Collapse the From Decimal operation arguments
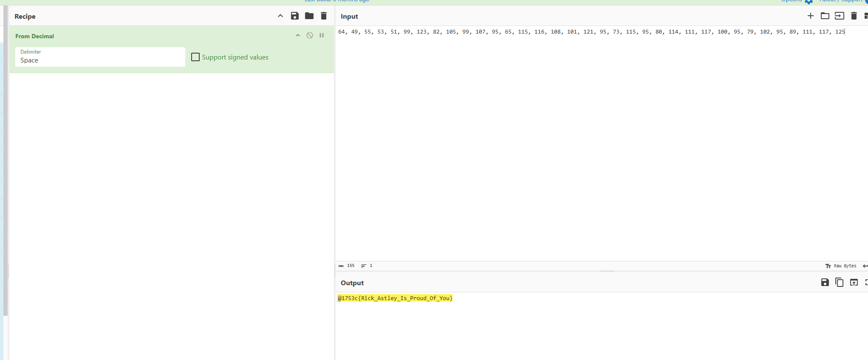This screenshot has height=360, width=868. click(x=298, y=36)
